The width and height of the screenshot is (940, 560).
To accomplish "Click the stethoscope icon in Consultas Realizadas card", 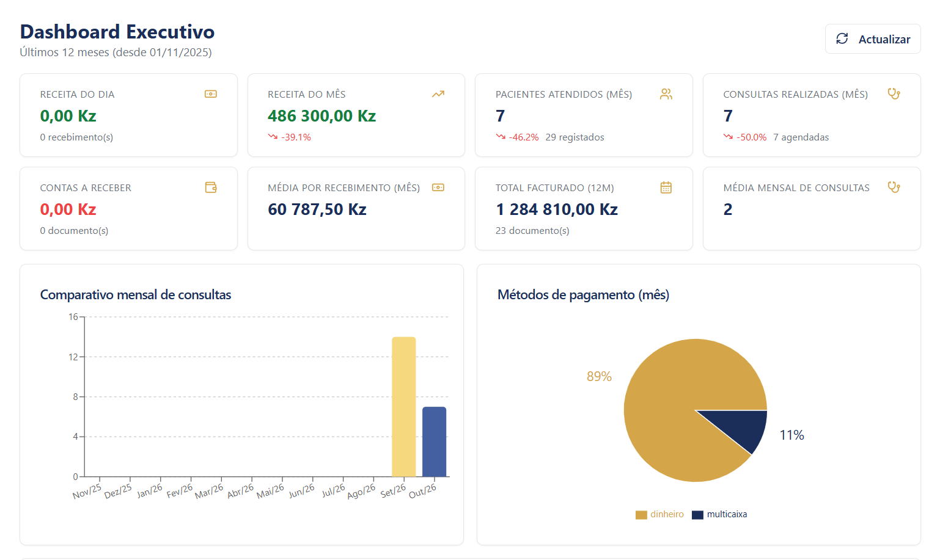I will click(894, 94).
